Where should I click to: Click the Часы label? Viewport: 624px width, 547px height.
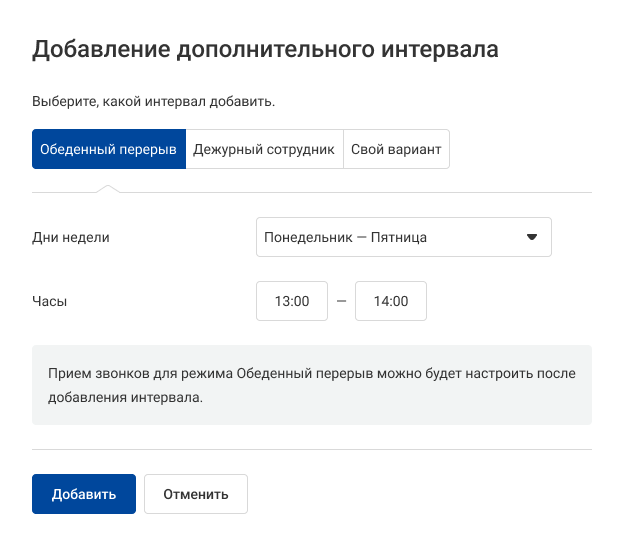pyautogui.click(x=50, y=301)
